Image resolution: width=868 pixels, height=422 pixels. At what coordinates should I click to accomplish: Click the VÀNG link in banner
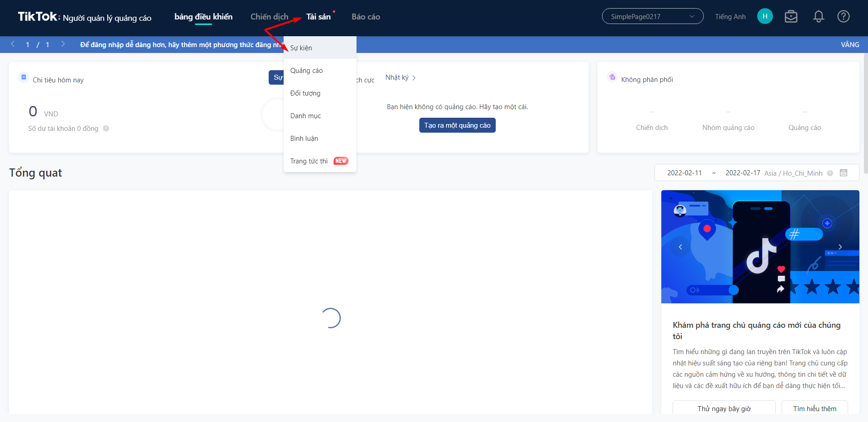850,45
